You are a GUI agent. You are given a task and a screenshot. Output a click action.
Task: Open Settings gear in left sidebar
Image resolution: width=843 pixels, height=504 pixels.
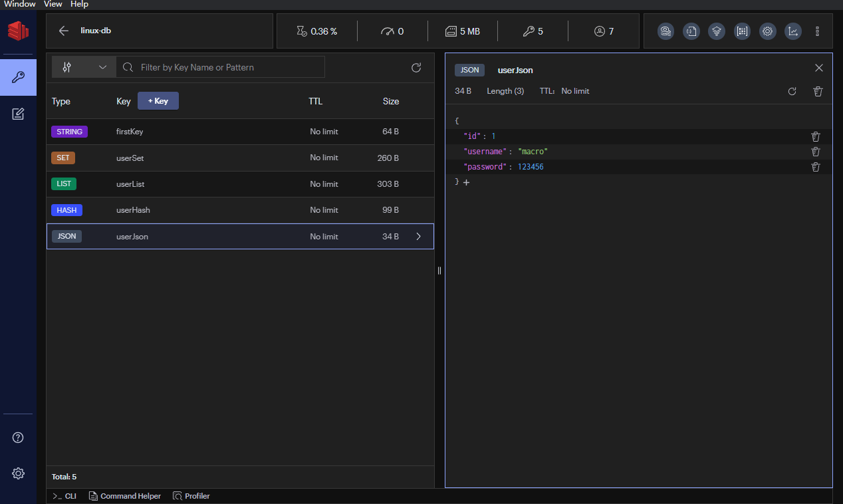click(18, 473)
